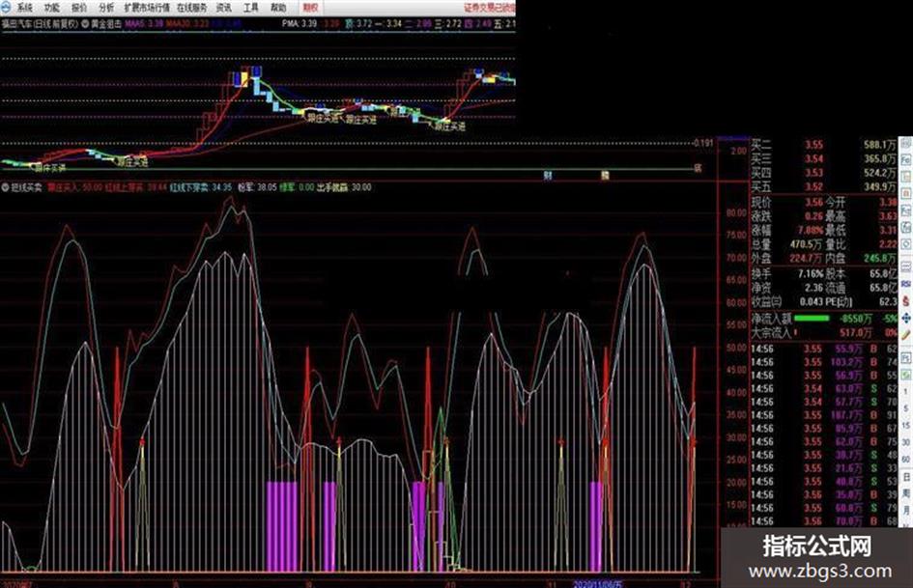Viewport: 913px width, 588px height.
Task: Click the magnifier icon above the wavy-line icon
Action: (x=906, y=245)
